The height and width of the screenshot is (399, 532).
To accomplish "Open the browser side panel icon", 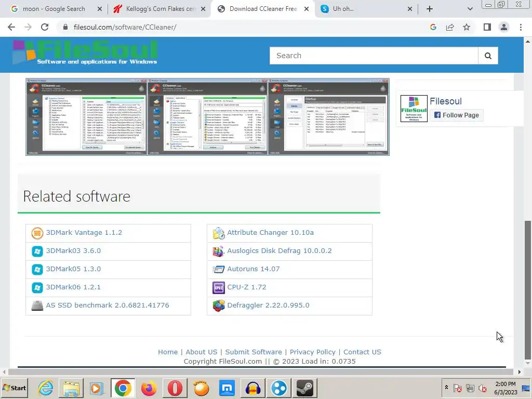I will pos(487,27).
